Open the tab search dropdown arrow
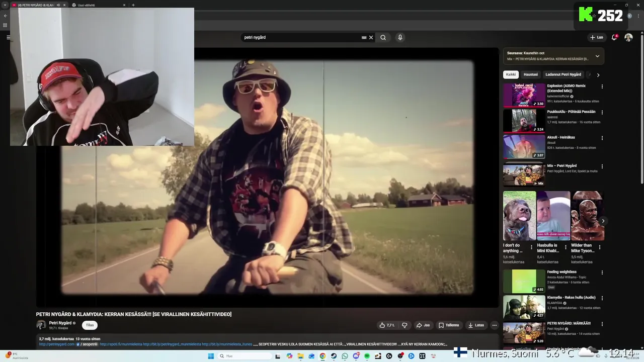Screen dimensions: 644x362 [5, 5]
